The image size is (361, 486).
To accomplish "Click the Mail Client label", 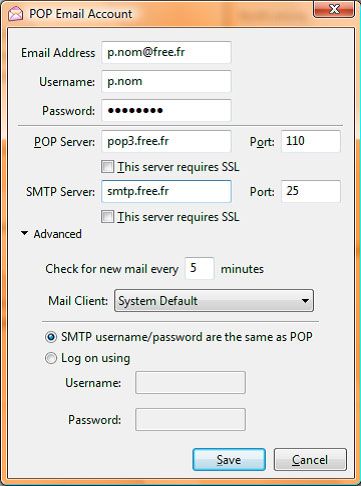I will click(78, 301).
